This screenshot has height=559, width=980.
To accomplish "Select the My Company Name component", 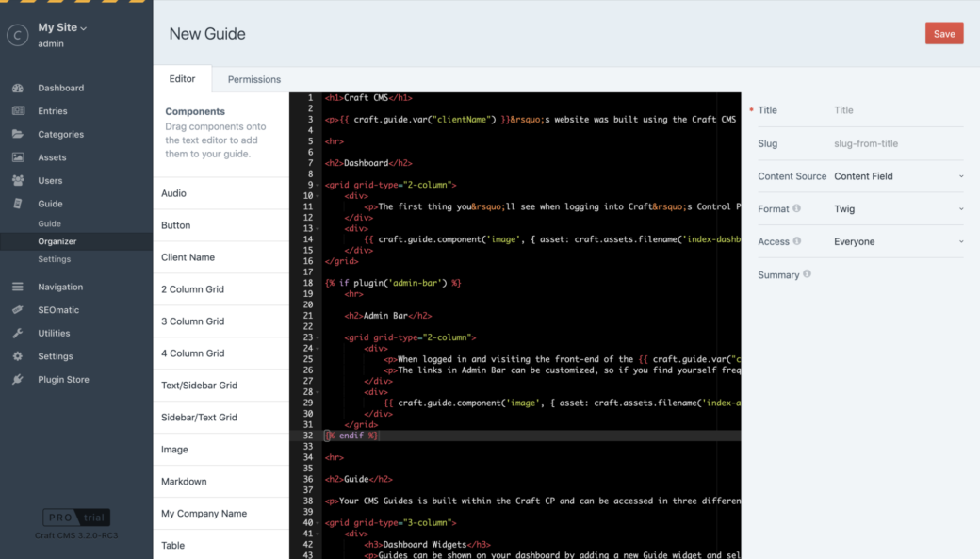I will coord(221,514).
